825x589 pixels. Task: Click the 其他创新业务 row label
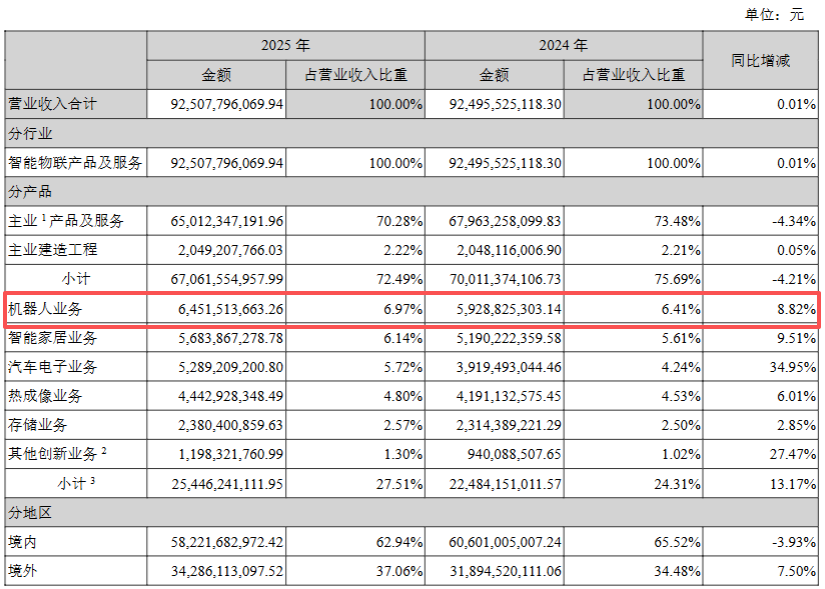(55, 454)
